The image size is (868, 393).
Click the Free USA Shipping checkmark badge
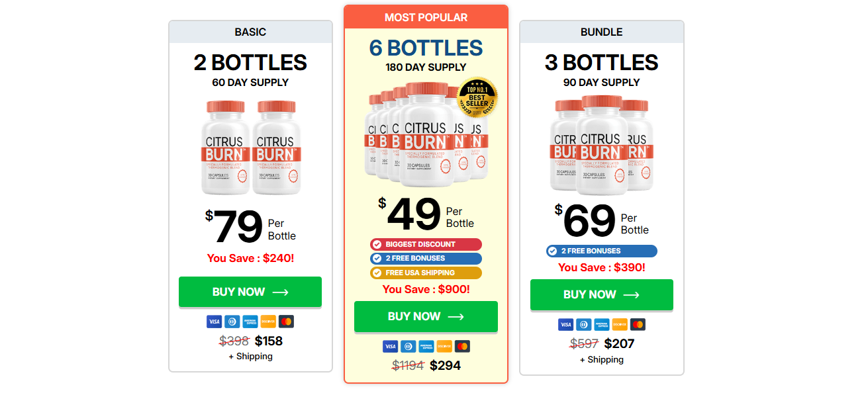pyautogui.click(x=426, y=273)
